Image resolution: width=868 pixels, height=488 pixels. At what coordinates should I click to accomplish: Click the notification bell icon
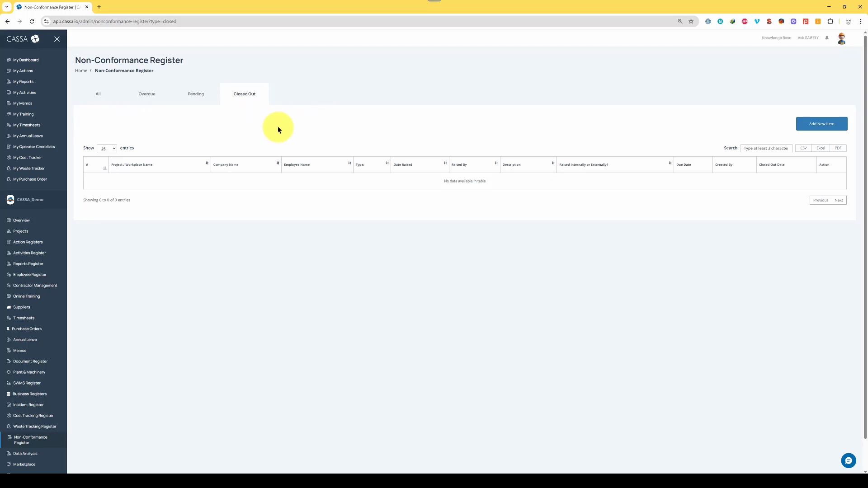827,38
